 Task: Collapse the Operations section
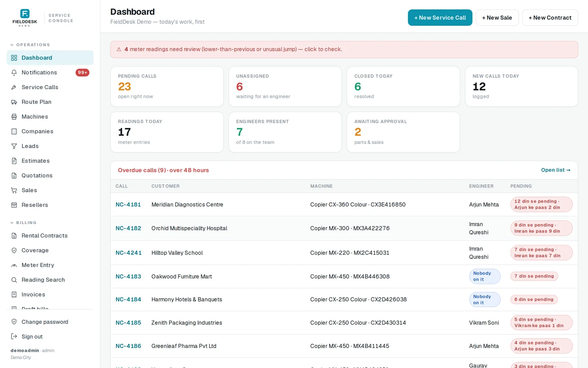tap(30, 45)
